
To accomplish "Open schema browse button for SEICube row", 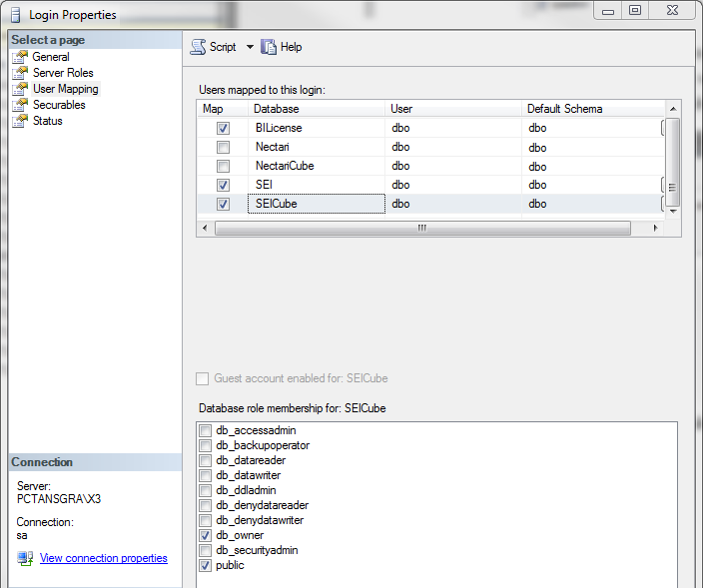I will coord(663,204).
